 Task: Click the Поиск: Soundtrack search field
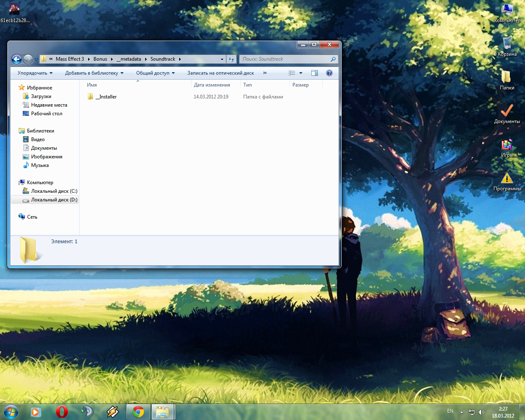285,59
